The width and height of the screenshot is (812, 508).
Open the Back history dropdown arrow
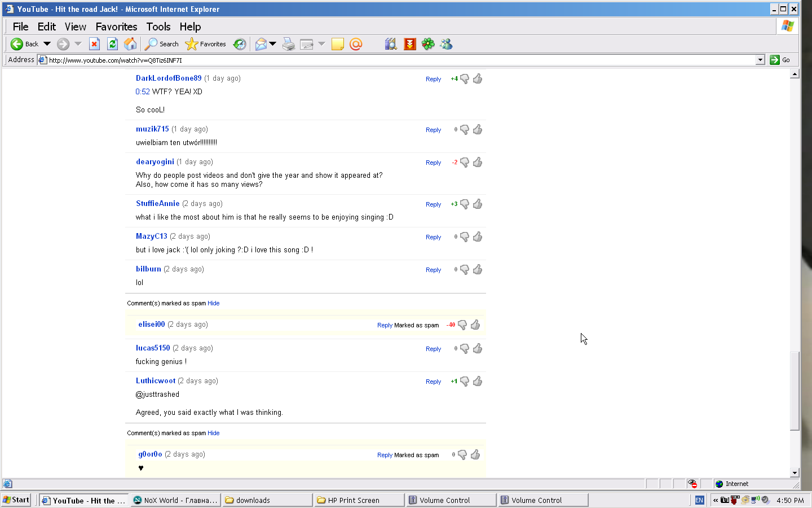pos(47,44)
